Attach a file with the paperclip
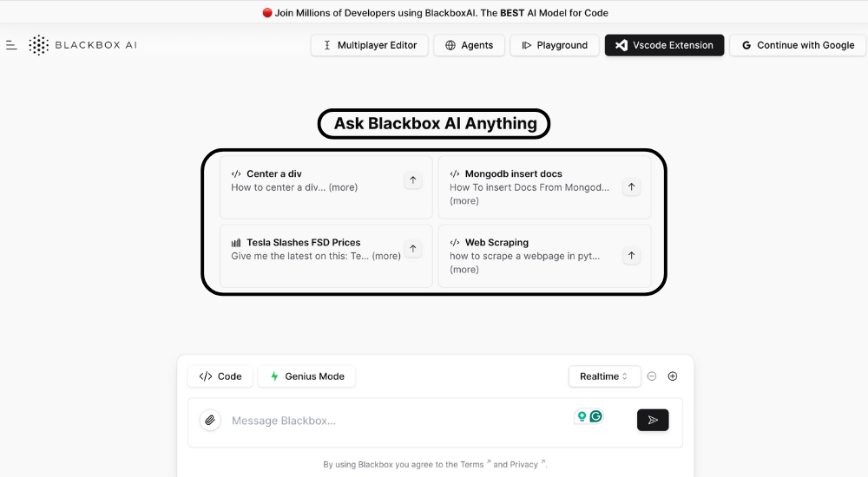Image resolution: width=868 pixels, height=477 pixels. pos(210,421)
